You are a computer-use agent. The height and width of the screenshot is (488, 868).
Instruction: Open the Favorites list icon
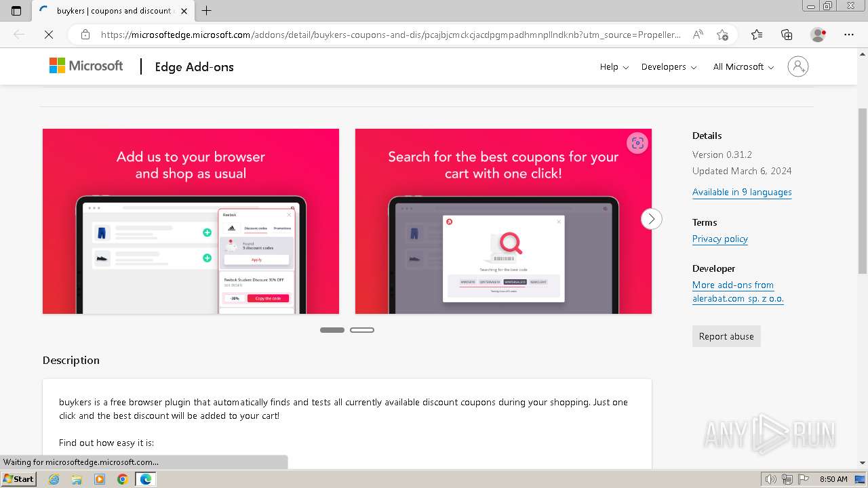pos(757,35)
